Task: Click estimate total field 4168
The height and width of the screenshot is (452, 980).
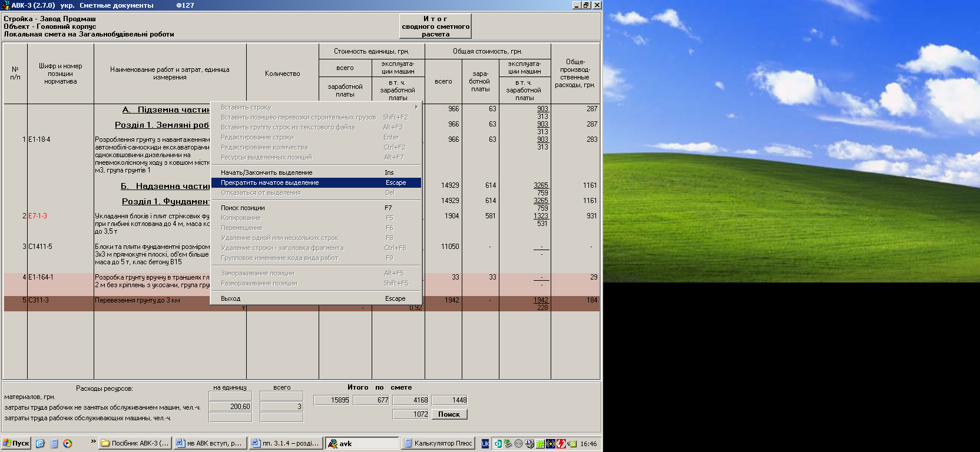Action: click(x=410, y=400)
